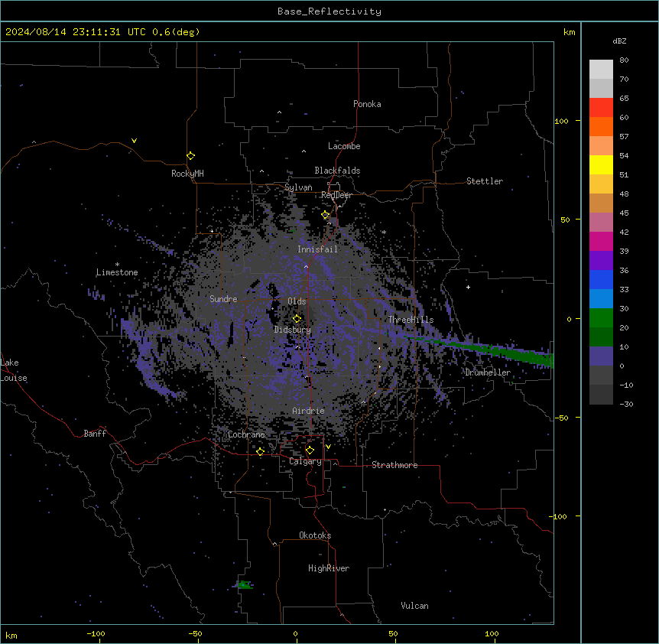Pick the purple 39-36 dBZ legend swatch
659x644 pixels.
pyautogui.click(x=601, y=261)
